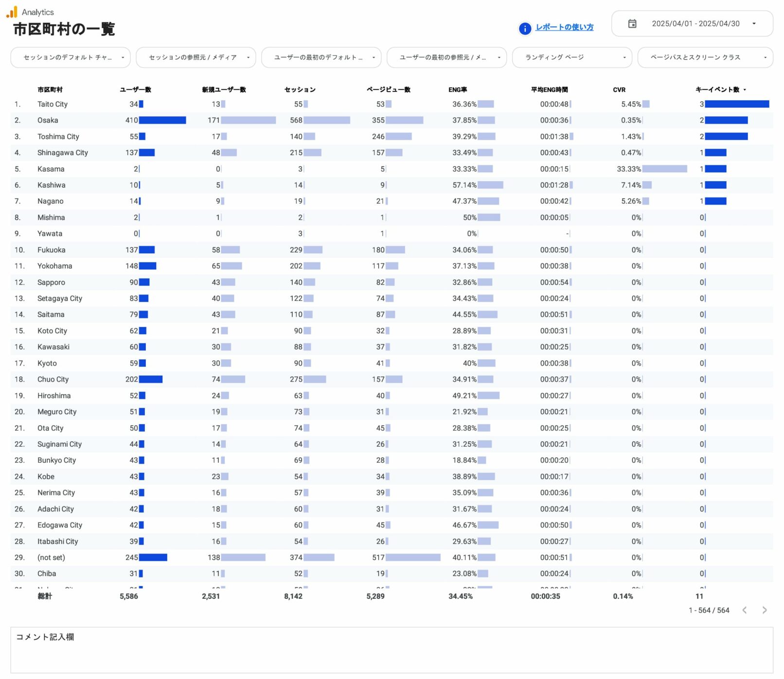Image resolution: width=784 pixels, height=679 pixels.
Task: Click the CVR column header
Action: [619, 89]
